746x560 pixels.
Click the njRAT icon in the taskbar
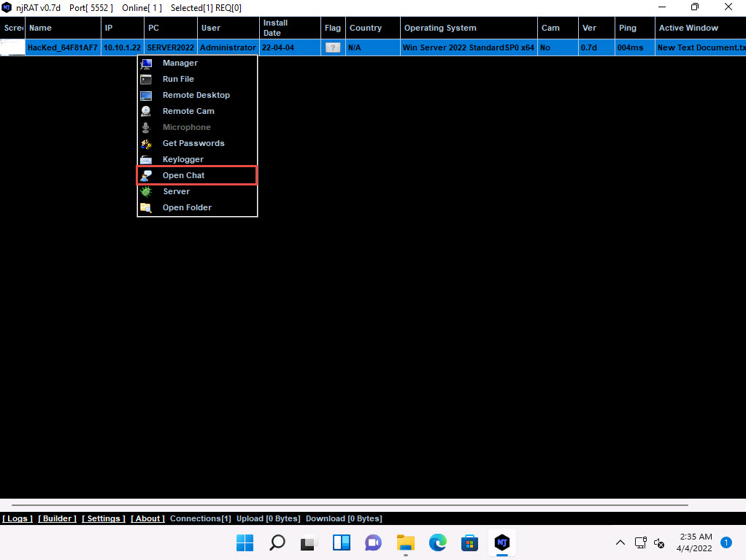pyautogui.click(x=501, y=542)
